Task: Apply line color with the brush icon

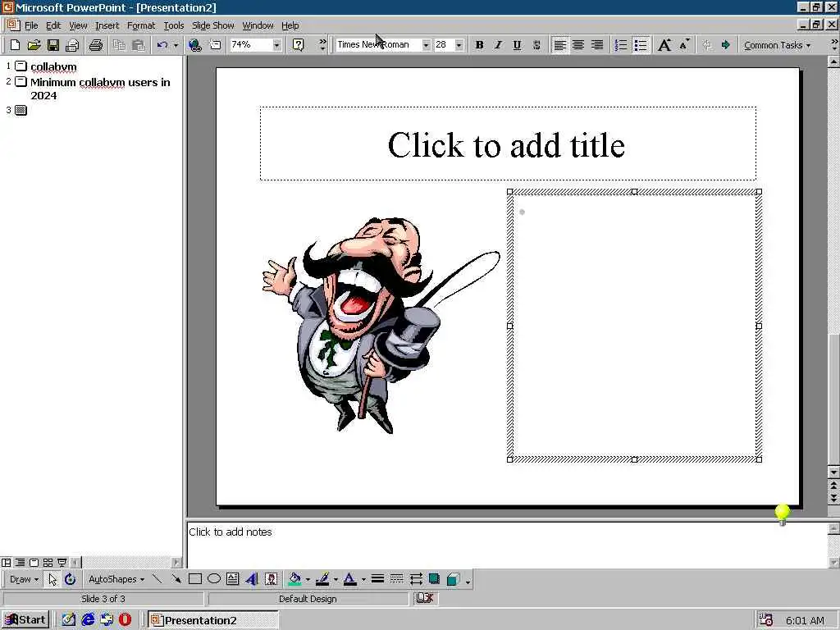Action: point(322,579)
